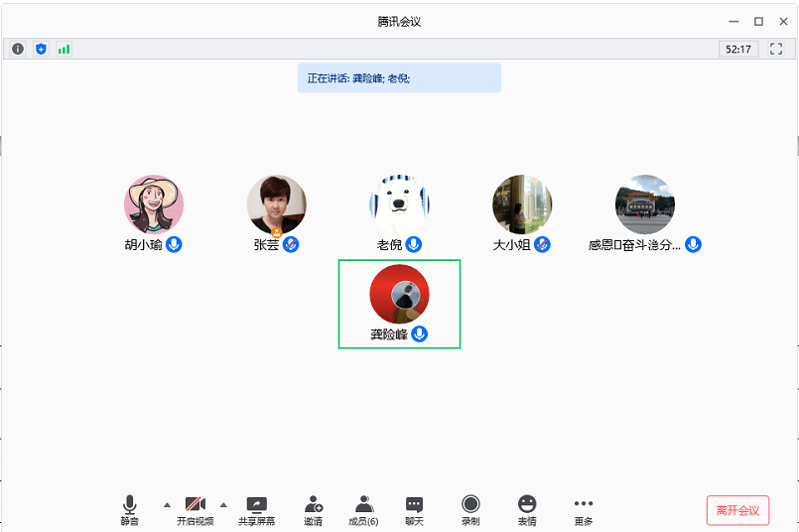Click microphone icon next to 胡小瑜
This screenshot has width=799, height=532.
click(174, 244)
